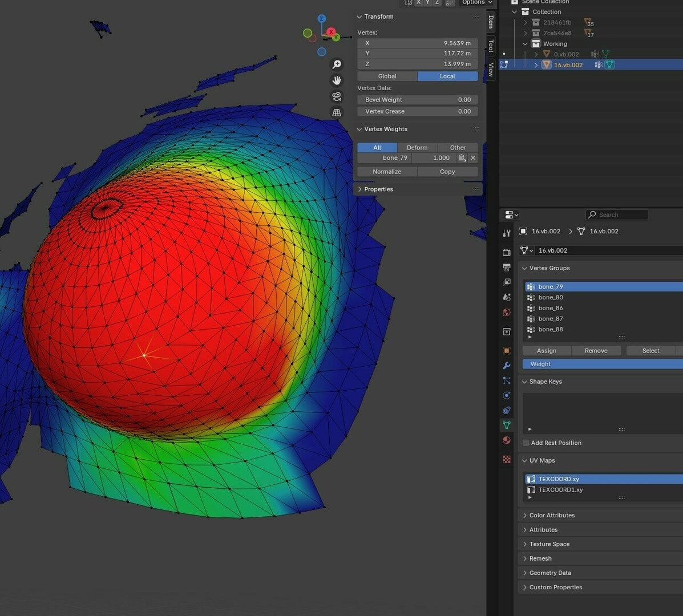The height and width of the screenshot is (616, 683).
Task: Click Remove from vertex group button
Action: pos(596,351)
